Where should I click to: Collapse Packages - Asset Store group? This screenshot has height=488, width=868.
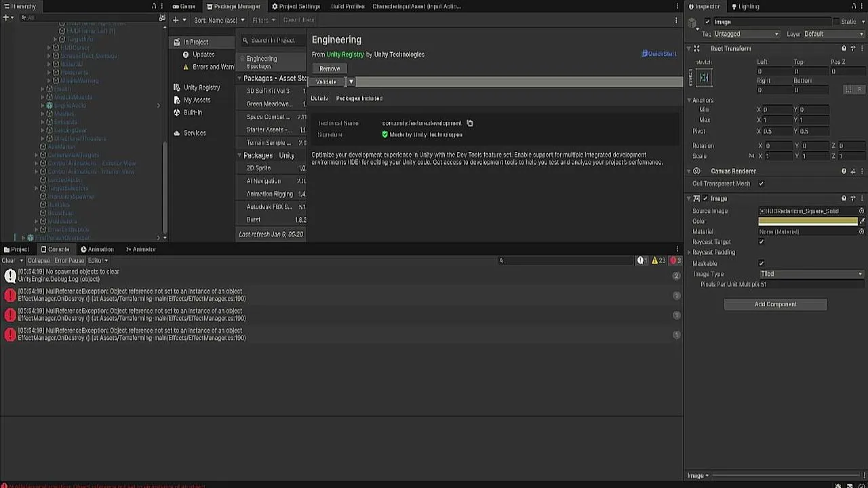[x=239, y=79]
